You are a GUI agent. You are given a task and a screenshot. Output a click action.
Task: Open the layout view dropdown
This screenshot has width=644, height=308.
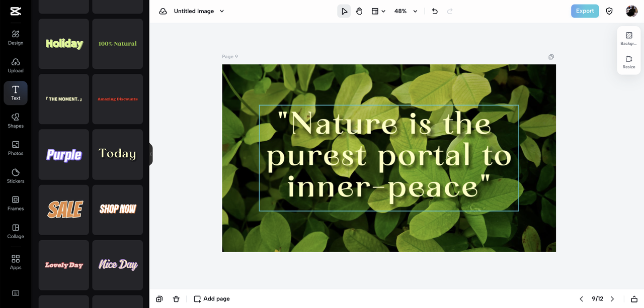tap(378, 11)
